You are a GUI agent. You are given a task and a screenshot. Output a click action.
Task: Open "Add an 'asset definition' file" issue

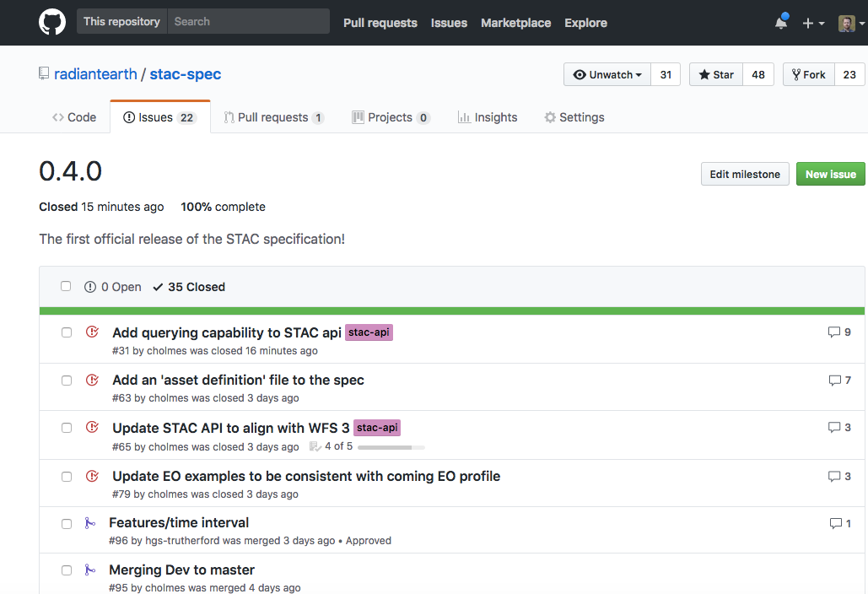tap(238, 381)
